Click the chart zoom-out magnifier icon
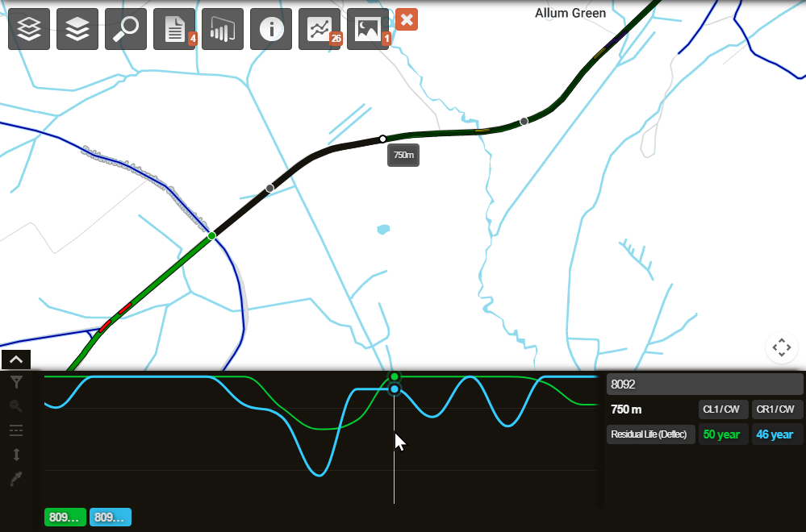Viewport: 806px width, 532px height. 16,406
